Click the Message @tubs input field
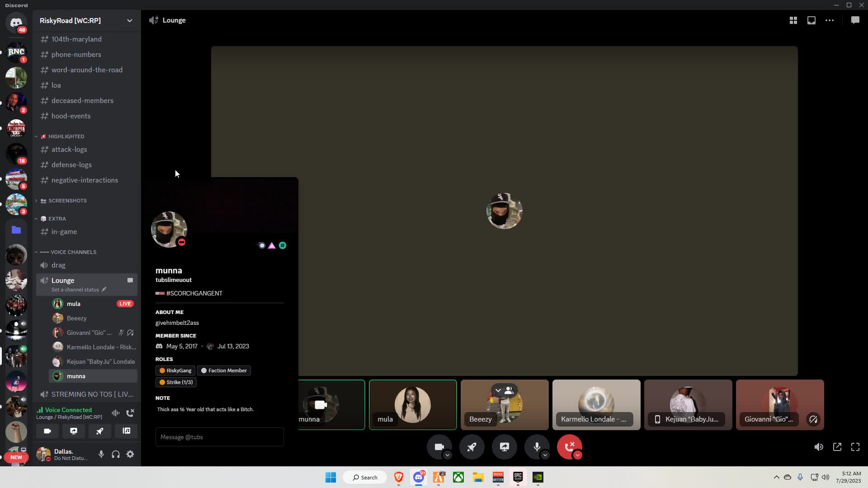 click(219, 437)
